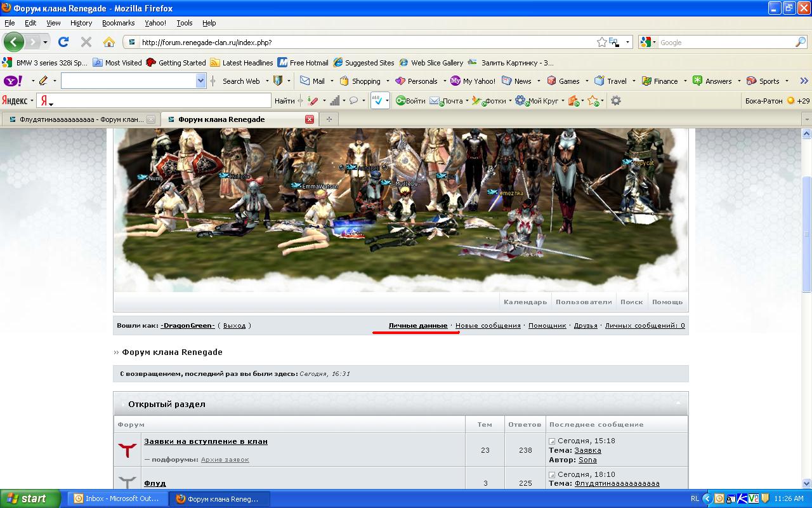812x508 pixels.
Task: Open the Календарь link
Action: coord(525,302)
